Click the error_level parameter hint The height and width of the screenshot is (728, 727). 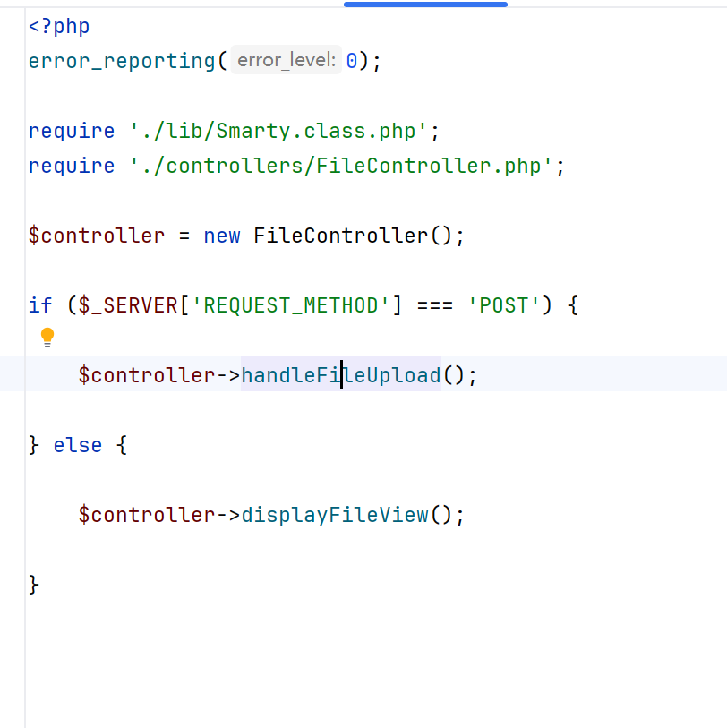pos(286,60)
